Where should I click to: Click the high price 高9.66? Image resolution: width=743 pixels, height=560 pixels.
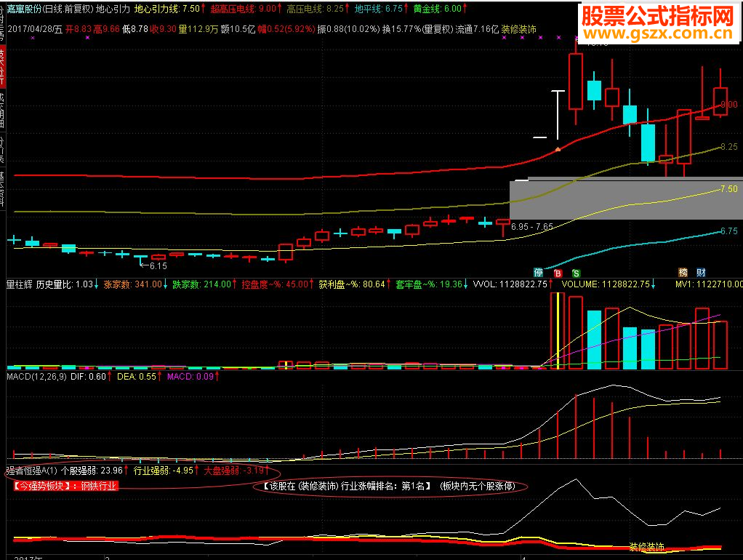pos(107,29)
